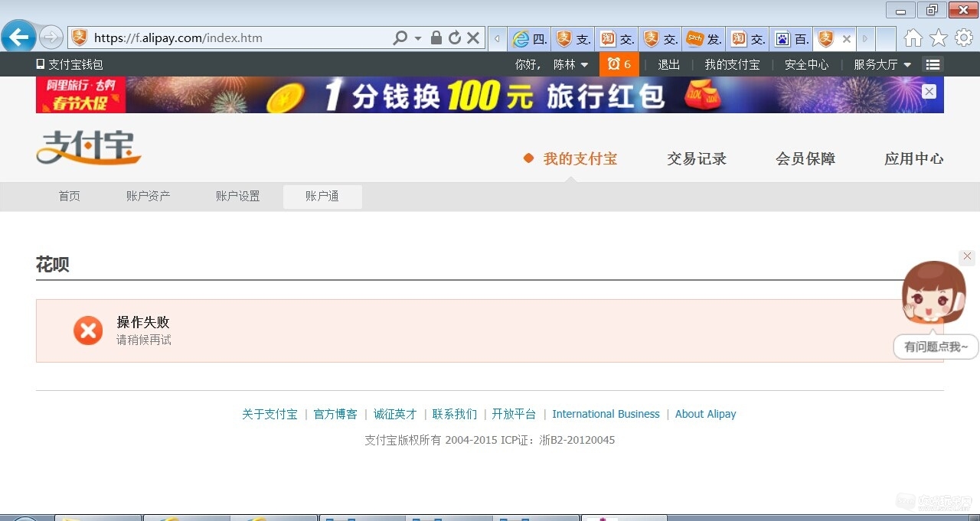This screenshot has height=521, width=980.
Task: Dismiss the help assistant with its X
Action: [967, 257]
